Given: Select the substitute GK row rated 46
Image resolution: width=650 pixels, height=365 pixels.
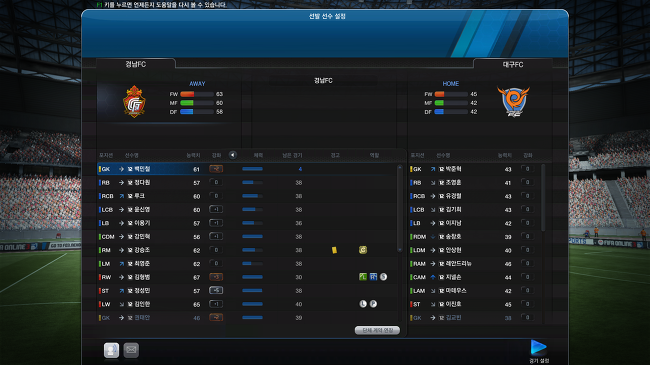Looking at the screenshot, I should (247, 318).
